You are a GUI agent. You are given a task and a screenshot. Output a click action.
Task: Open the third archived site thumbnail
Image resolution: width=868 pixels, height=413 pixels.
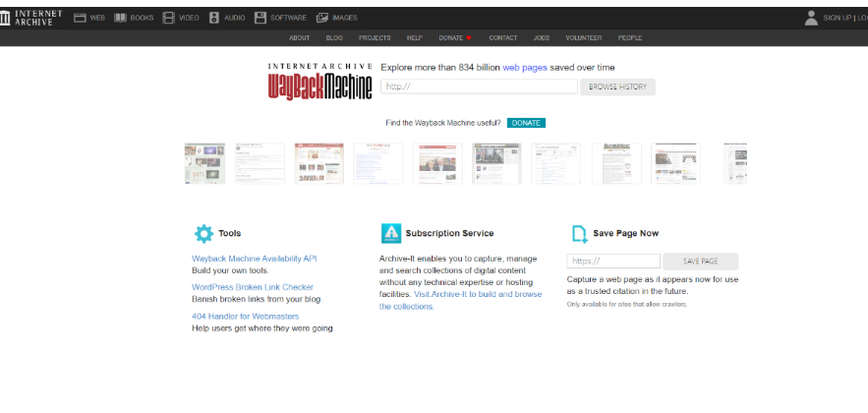[x=319, y=163]
